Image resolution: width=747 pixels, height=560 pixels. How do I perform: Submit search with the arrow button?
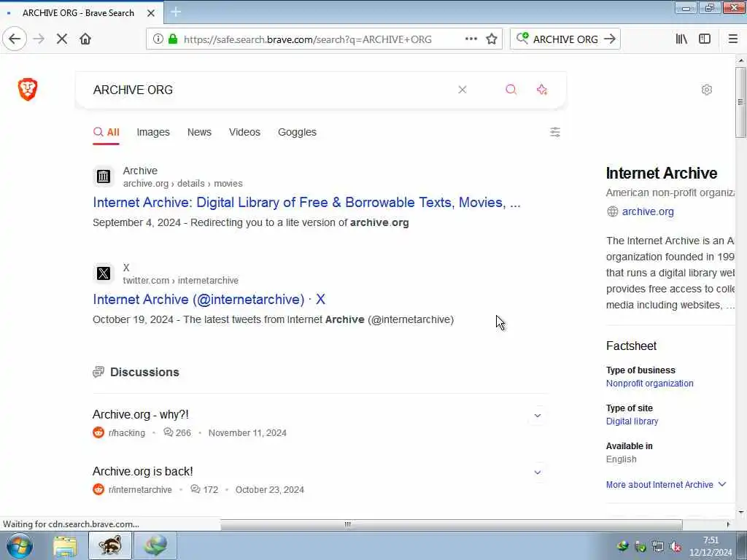point(609,39)
